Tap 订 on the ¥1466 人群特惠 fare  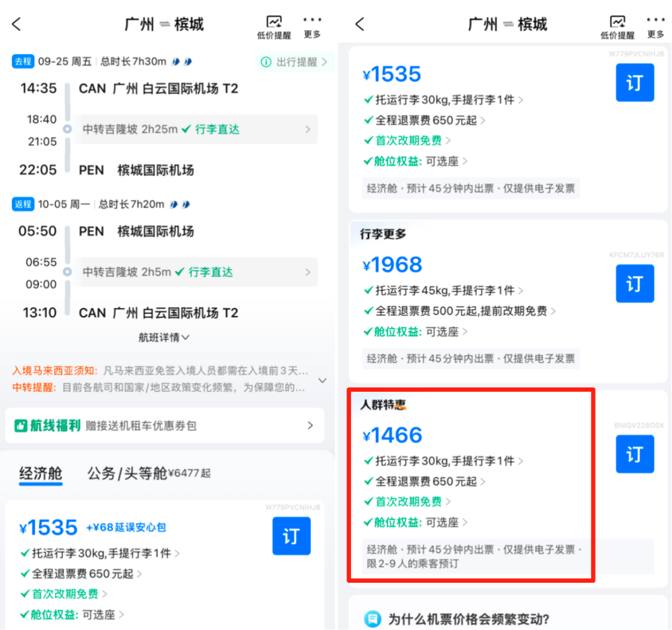pyautogui.click(x=635, y=454)
